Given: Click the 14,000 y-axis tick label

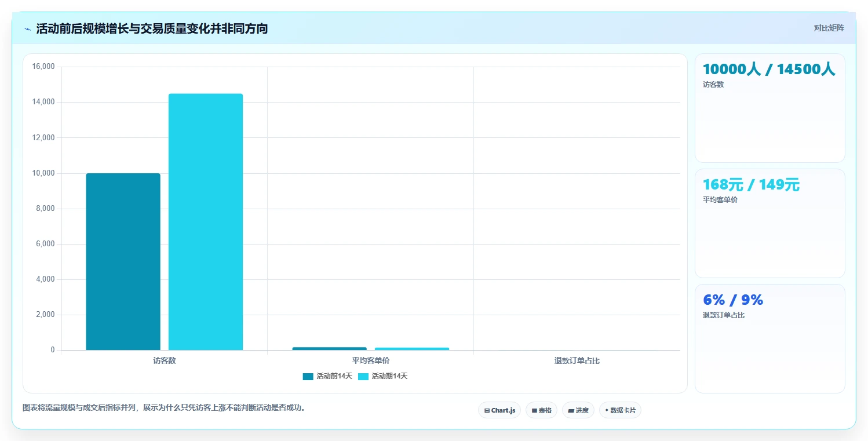Looking at the screenshot, I should tap(43, 102).
